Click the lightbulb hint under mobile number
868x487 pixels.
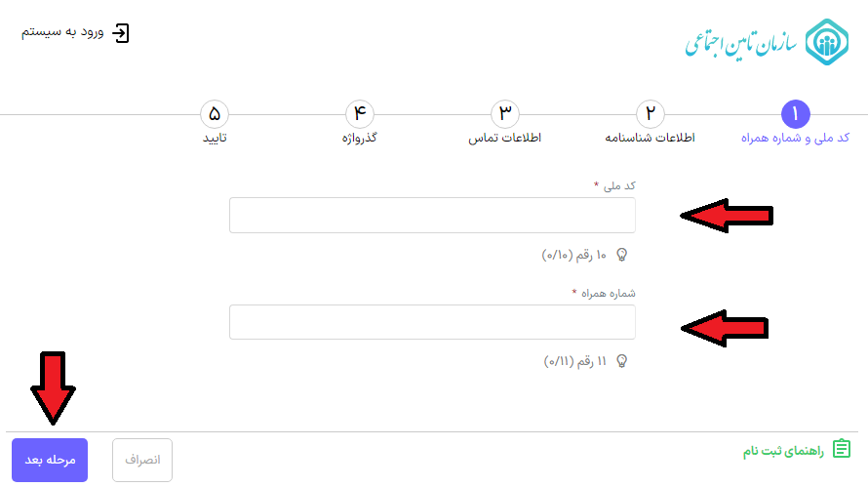click(x=621, y=361)
